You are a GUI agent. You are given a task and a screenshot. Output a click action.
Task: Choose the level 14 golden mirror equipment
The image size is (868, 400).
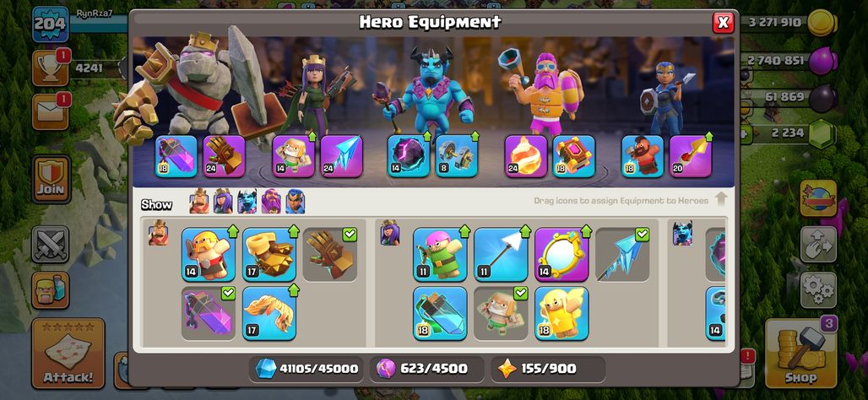point(561,255)
